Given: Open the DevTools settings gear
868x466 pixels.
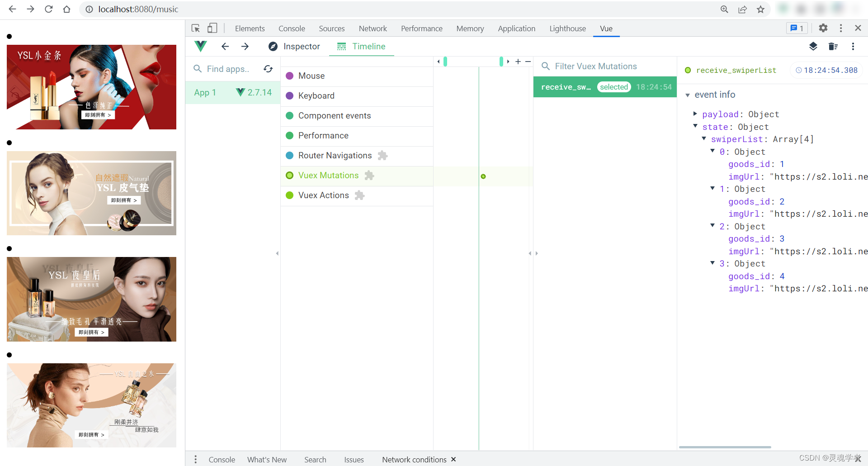Looking at the screenshot, I should [823, 28].
